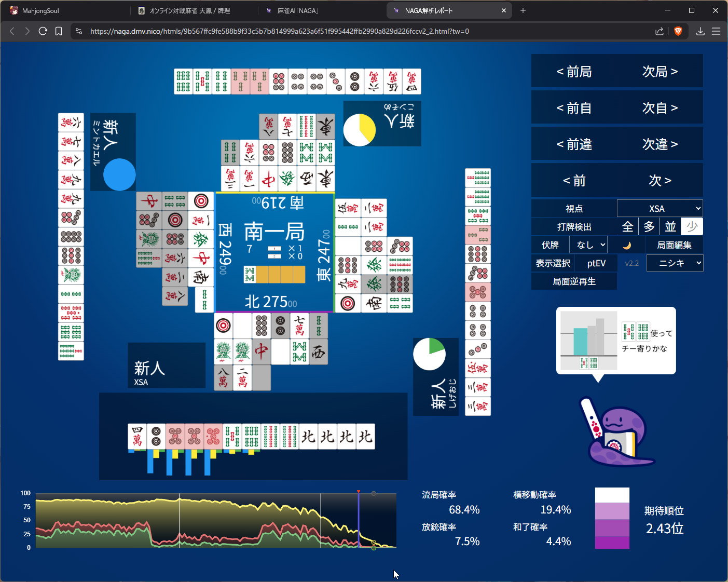Open the Brave Shields lion icon
The width and height of the screenshot is (728, 582).
(678, 31)
